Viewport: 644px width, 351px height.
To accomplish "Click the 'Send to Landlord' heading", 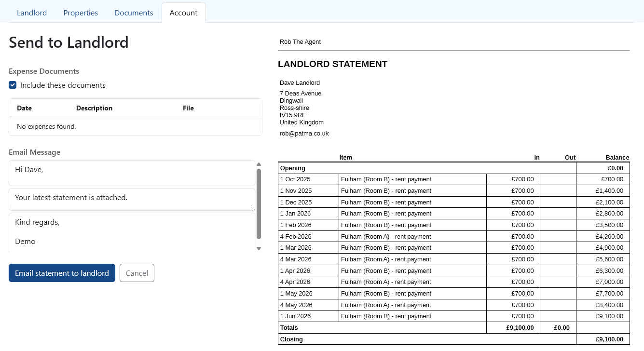I will point(69,42).
